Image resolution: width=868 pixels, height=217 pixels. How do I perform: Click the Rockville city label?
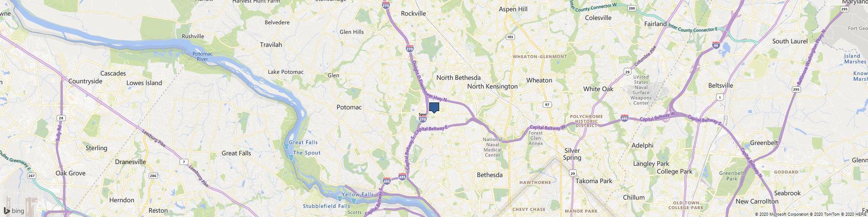414,13
